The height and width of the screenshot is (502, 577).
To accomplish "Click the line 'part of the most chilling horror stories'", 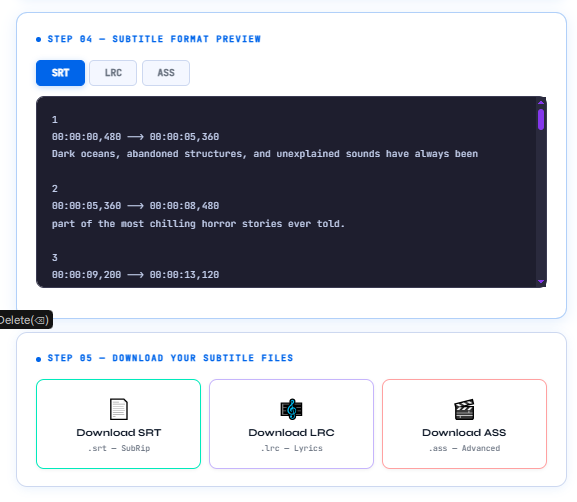I will coord(198,224).
